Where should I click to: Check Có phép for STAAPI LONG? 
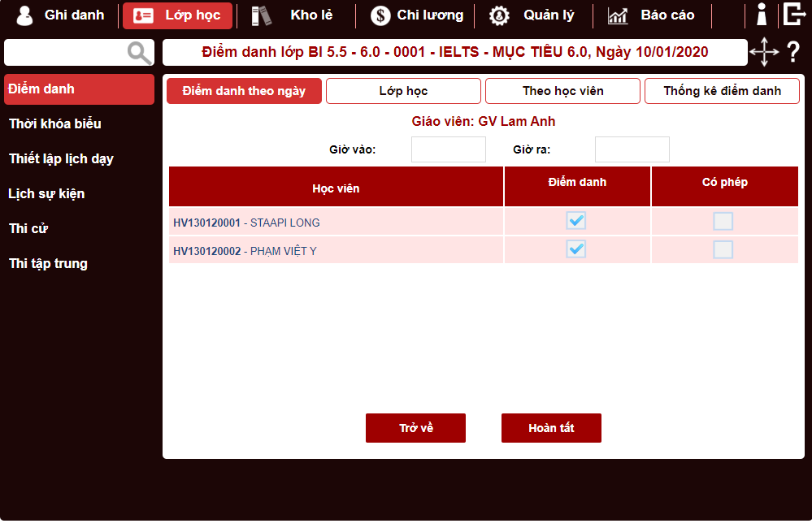(x=723, y=220)
